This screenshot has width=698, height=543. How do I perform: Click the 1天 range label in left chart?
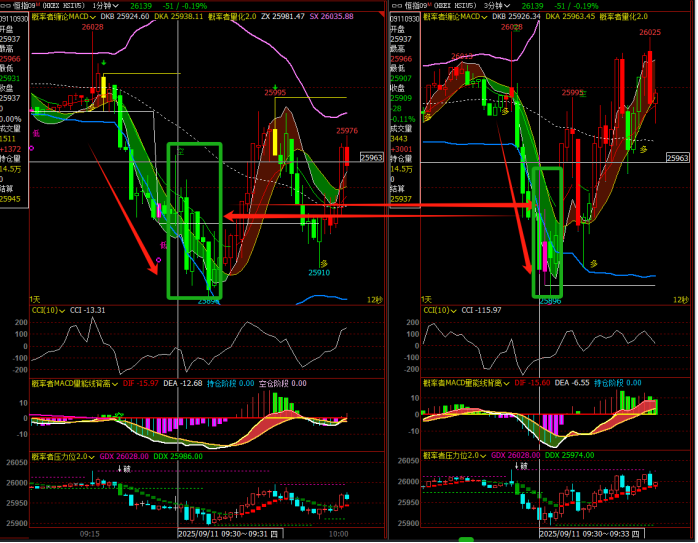[x=35, y=300]
